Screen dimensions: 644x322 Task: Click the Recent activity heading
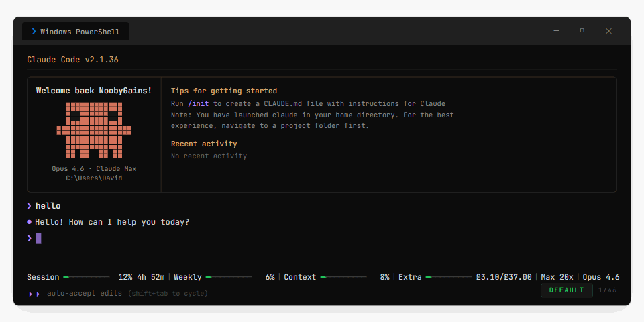pos(204,144)
